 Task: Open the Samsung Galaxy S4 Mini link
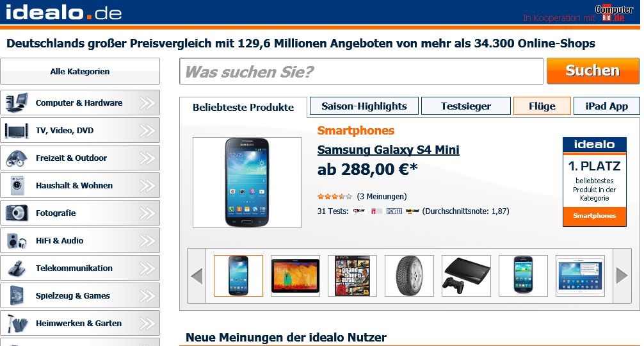388,149
